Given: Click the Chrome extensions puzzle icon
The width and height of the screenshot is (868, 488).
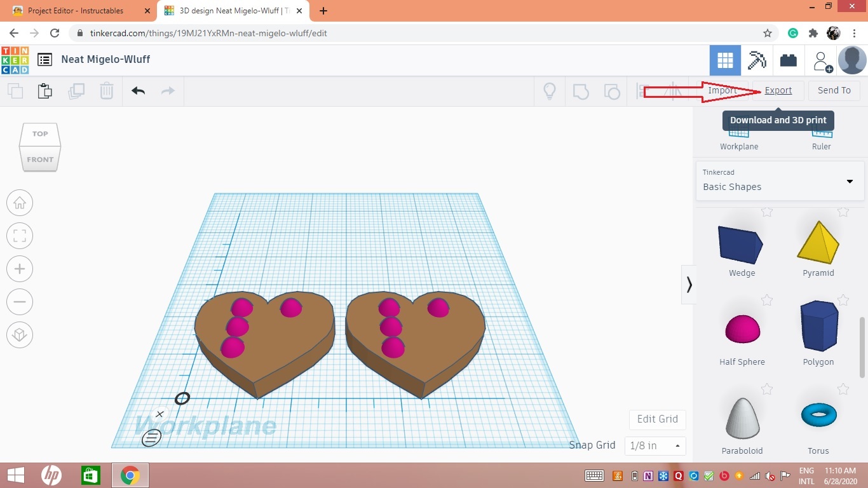Looking at the screenshot, I should (x=813, y=33).
